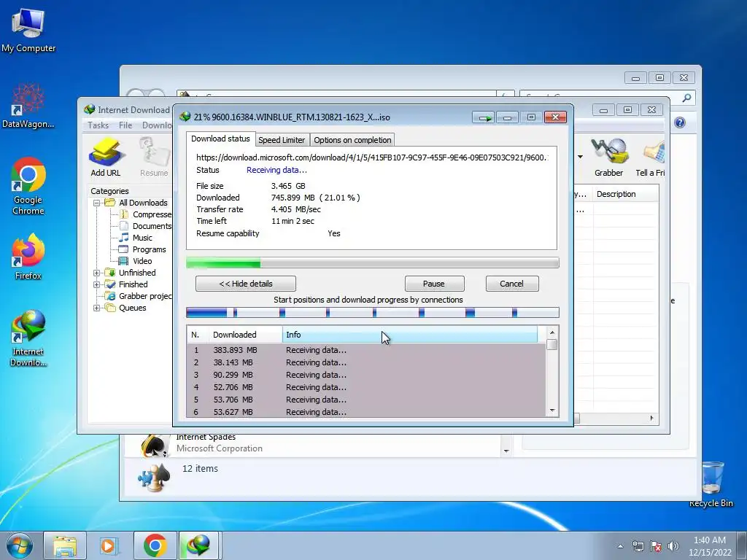This screenshot has height=560, width=747.
Task: Click the Hide details button
Action: point(246,284)
